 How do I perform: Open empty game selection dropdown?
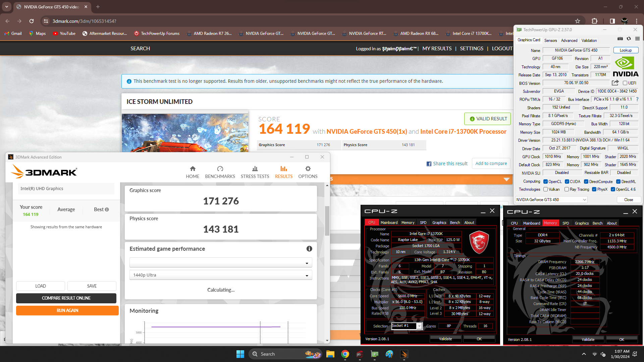[x=221, y=262]
